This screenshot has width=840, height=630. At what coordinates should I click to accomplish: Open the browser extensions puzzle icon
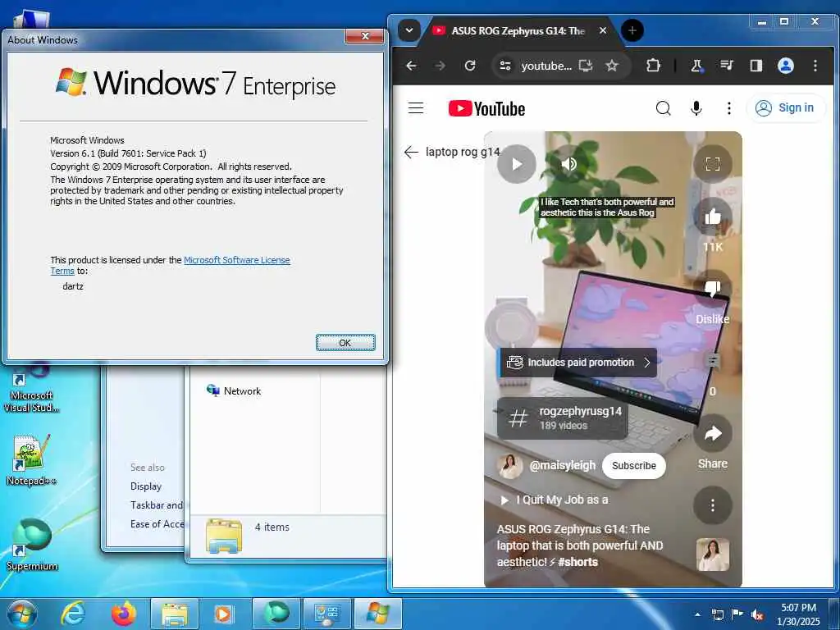pyautogui.click(x=652, y=66)
